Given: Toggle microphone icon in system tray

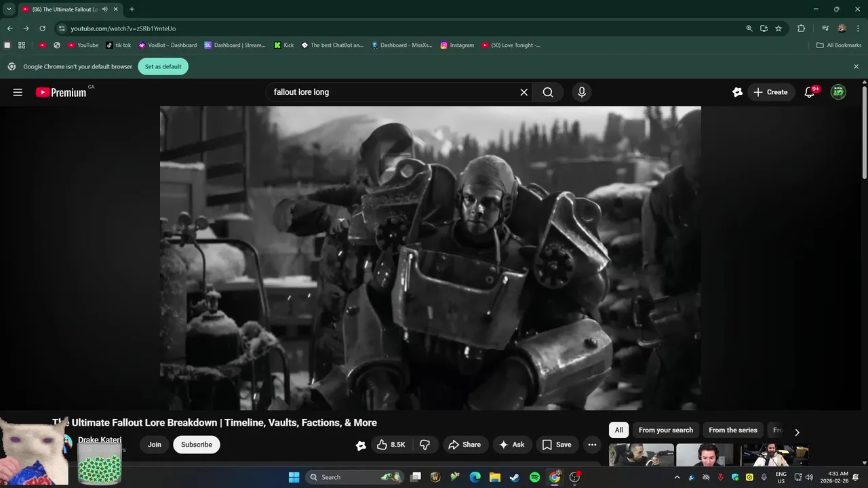Looking at the screenshot, I should coord(764,477).
